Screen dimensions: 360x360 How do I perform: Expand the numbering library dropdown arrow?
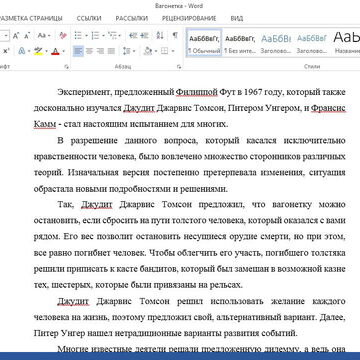tap(103, 36)
